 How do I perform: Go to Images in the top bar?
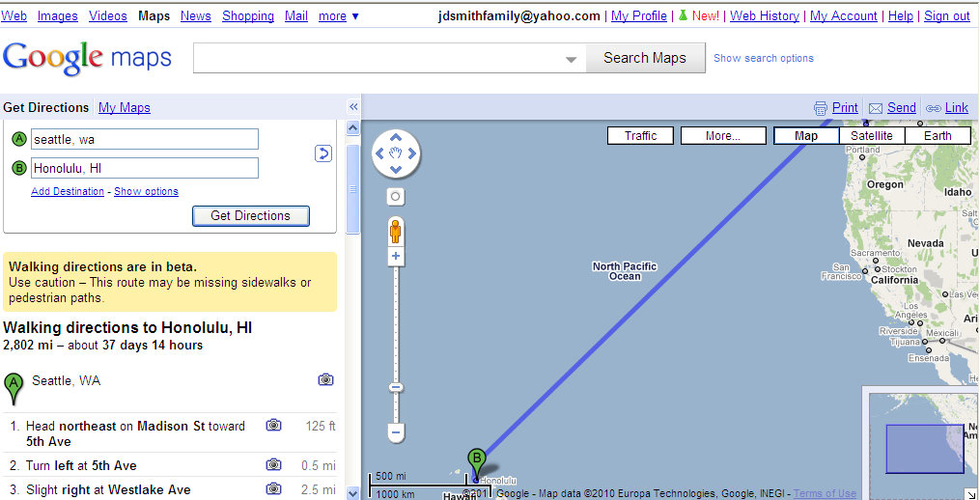(58, 16)
